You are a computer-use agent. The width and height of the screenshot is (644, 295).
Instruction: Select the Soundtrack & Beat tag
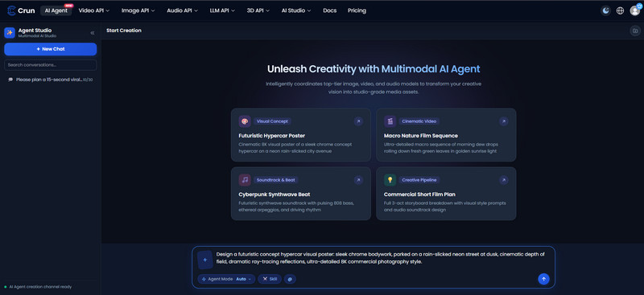tap(276, 180)
